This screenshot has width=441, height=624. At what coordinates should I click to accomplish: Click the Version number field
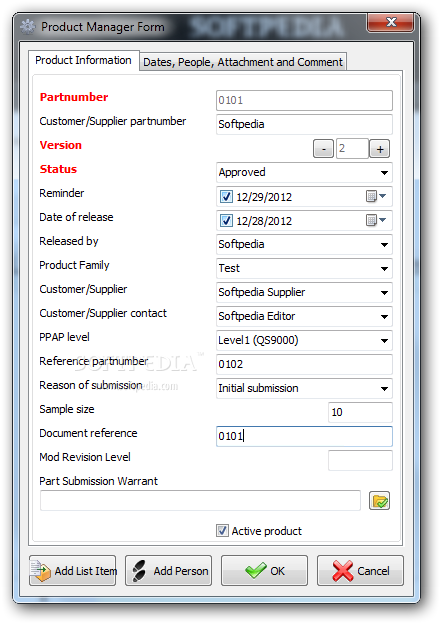(x=352, y=149)
